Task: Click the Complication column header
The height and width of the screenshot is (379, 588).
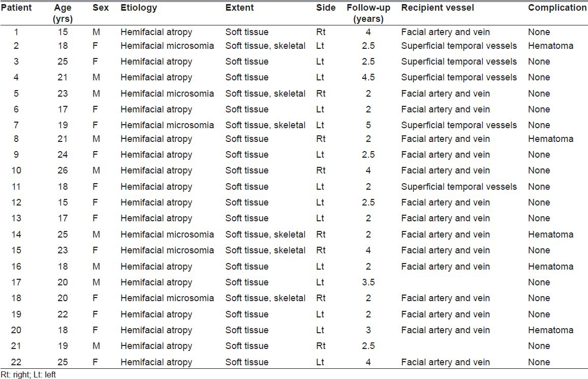Action: point(557,8)
